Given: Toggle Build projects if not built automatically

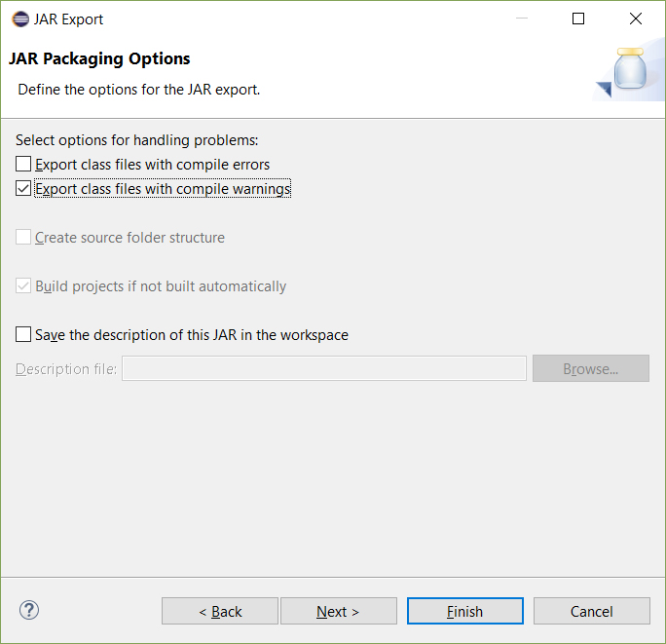Looking at the screenshot, I should click(x=24, y=286).
